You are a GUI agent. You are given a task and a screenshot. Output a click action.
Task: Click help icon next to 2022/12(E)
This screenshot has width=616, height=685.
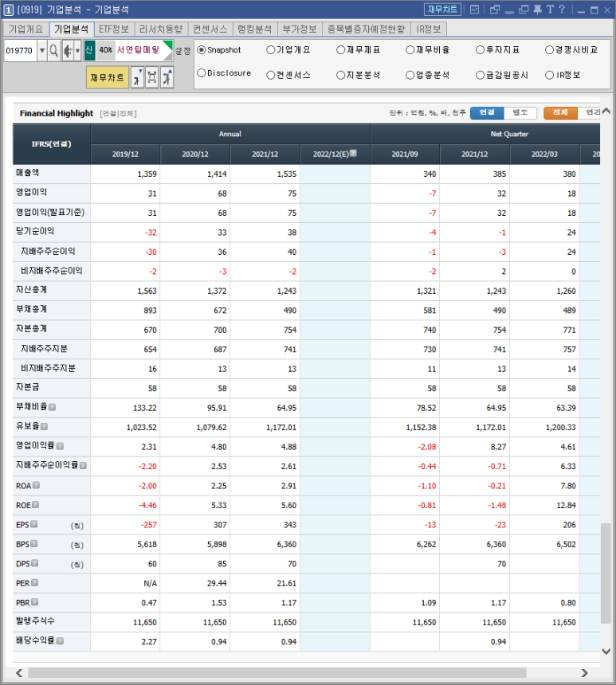(353, 153)
